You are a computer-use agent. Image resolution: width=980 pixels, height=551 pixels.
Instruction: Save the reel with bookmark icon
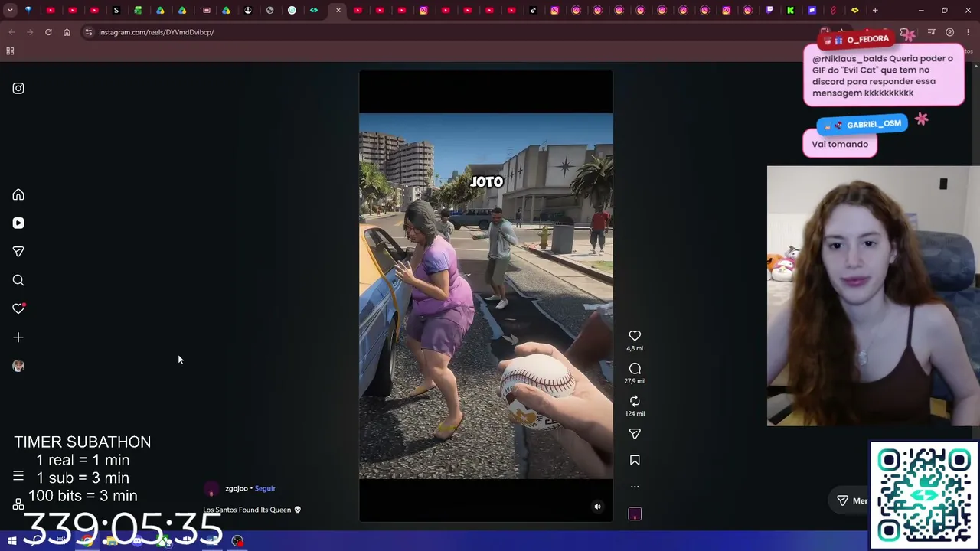point(635,460)
